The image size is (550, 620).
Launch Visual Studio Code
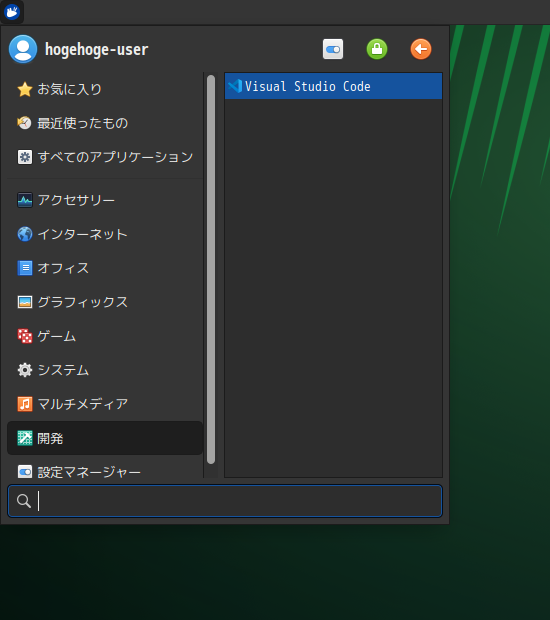coord(333,86)
